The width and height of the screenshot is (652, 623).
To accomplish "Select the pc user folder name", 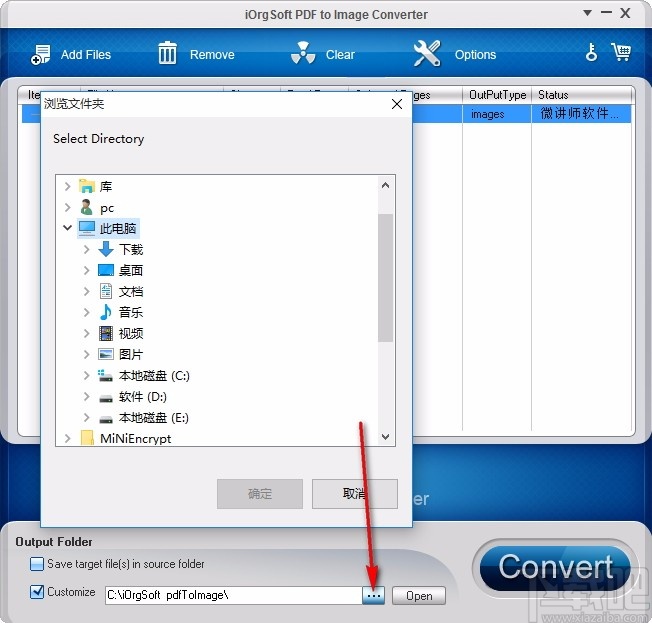I will (x=107, y=208).
